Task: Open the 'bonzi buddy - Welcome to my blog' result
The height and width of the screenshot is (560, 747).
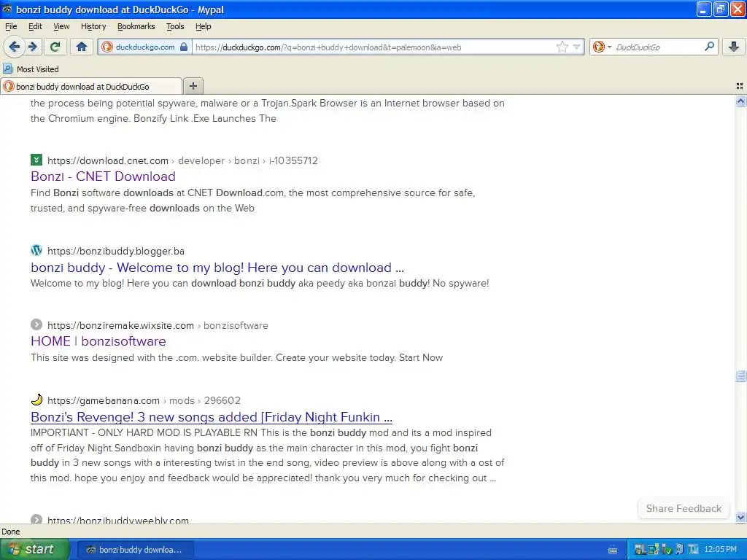Action: [217, 268]
